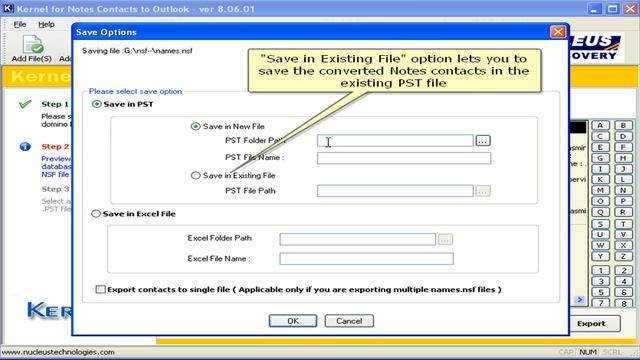Filter contacts by letter B
This screenshot has width=640, height=360.
(x=623, y=125)
